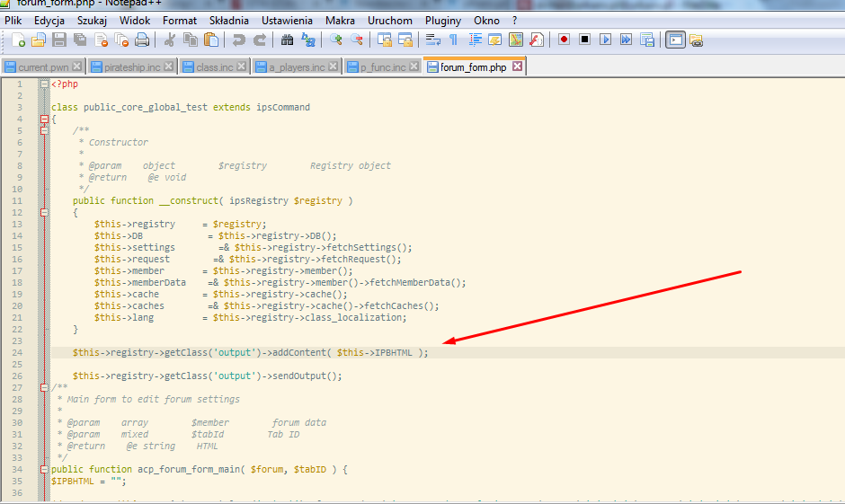Close the forum_form.php tab
The image size is (845, 504).
pos(517,67)
